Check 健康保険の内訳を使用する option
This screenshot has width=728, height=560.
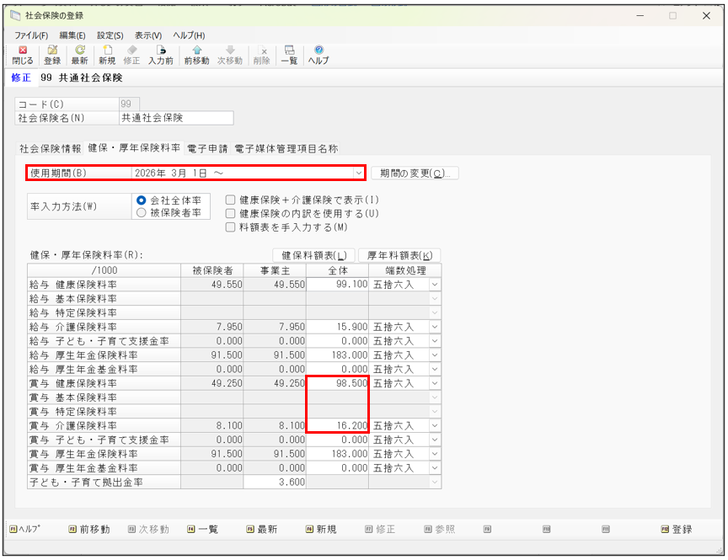click(x=230, y=214)
